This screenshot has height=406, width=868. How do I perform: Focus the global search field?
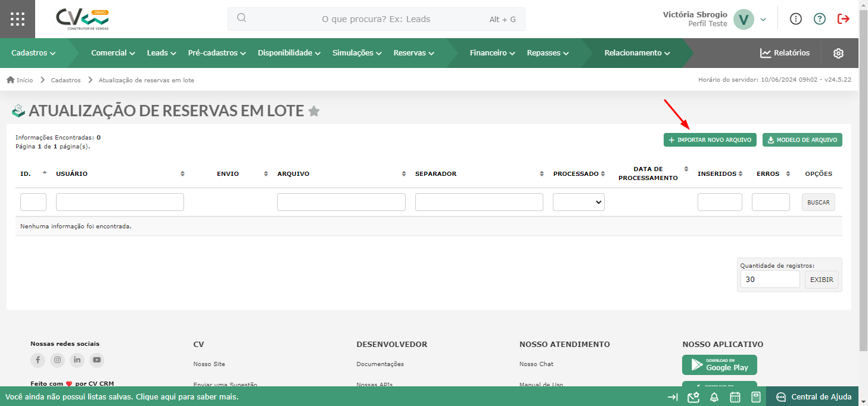click(377, 19)
